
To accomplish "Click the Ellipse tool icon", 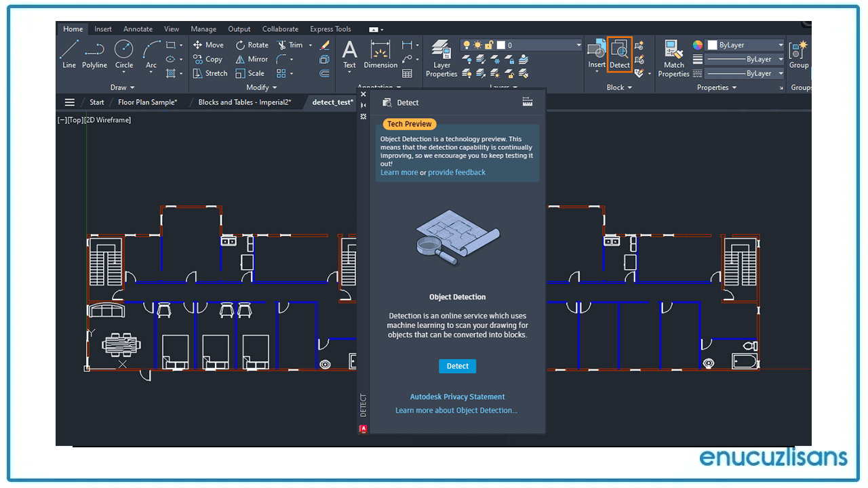I will pyautogui.click(x=171, y=59).
